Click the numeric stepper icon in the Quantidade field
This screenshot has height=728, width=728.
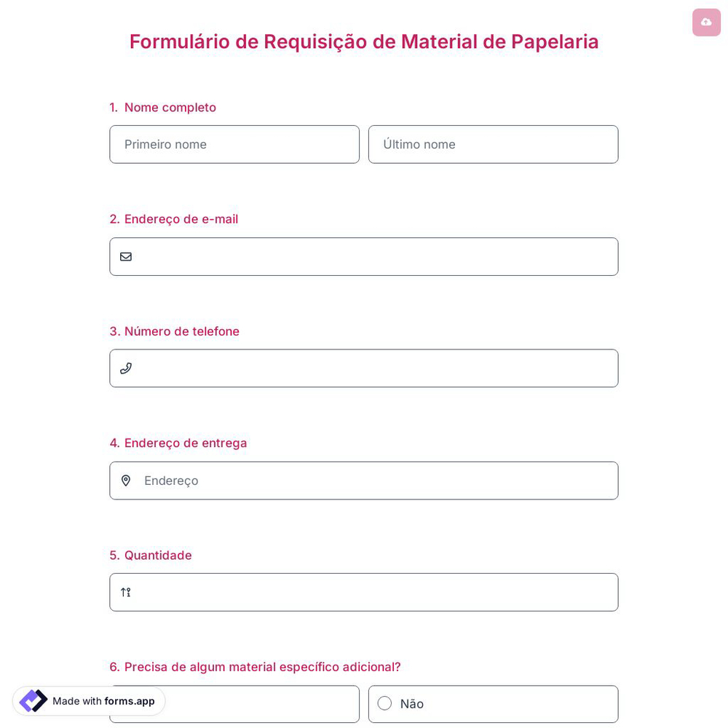click(125, 592)
